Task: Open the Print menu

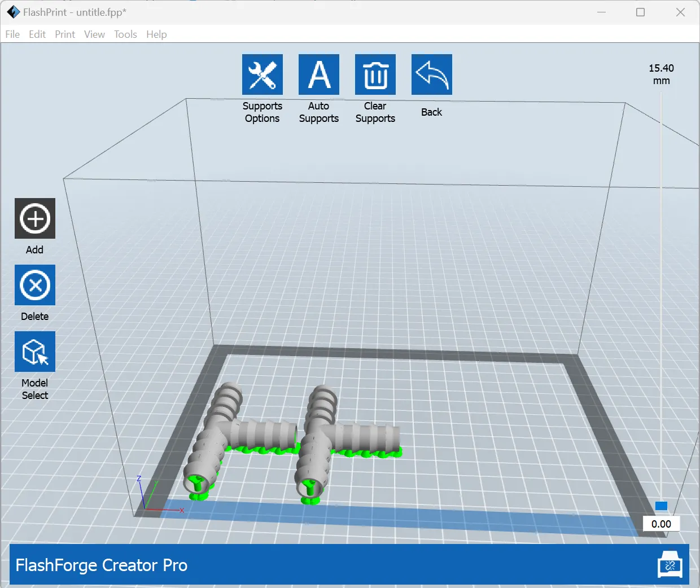Action: [65, 34]
